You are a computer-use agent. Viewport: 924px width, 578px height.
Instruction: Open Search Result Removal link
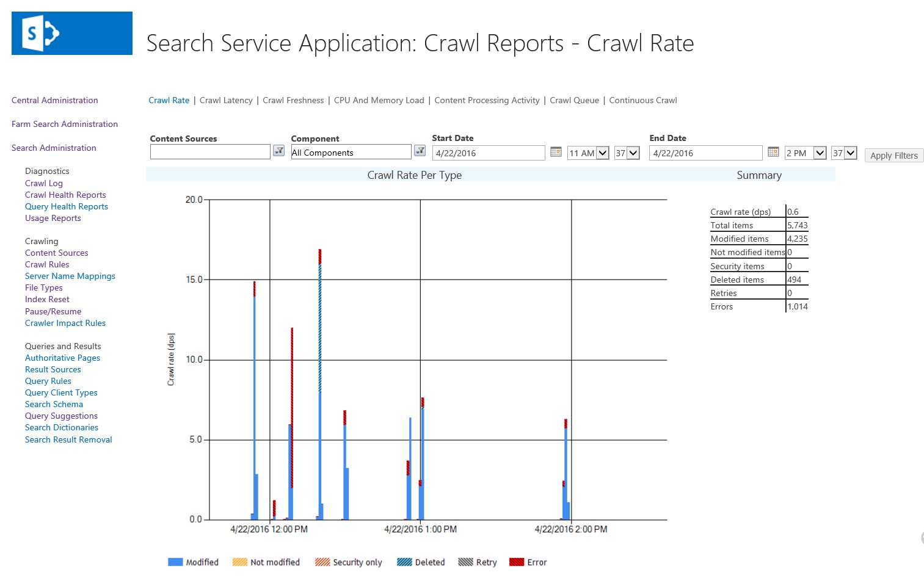tap(69, 440)
